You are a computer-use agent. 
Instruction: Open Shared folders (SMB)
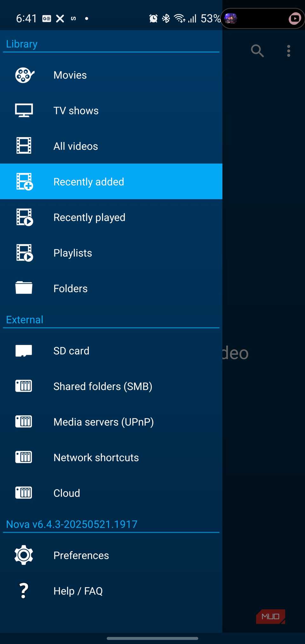(111, 386)
